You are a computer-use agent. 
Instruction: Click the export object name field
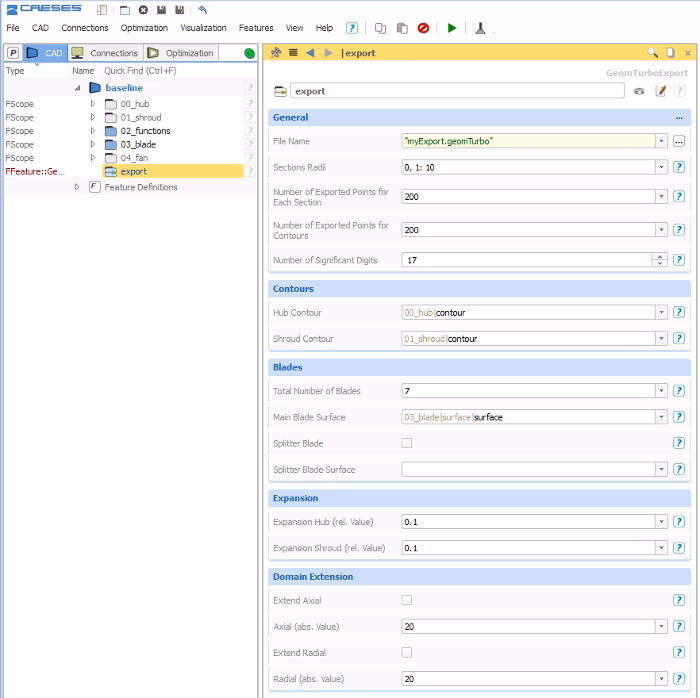point(457,91)
